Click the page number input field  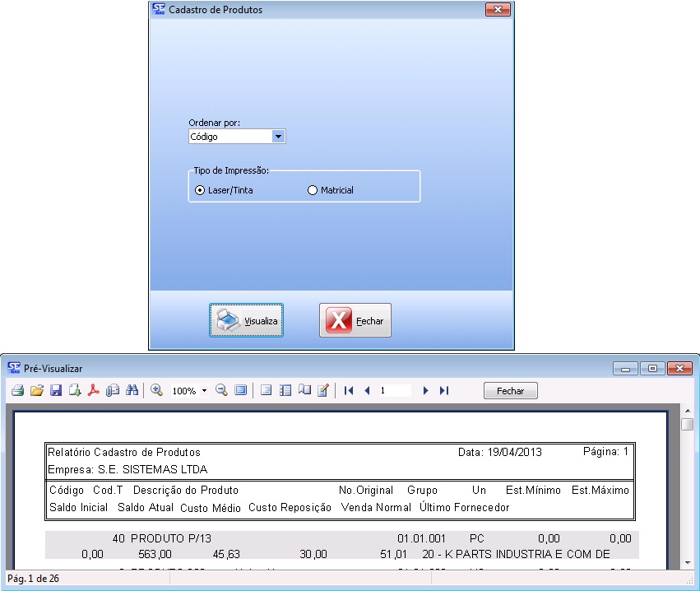(393, 391)
